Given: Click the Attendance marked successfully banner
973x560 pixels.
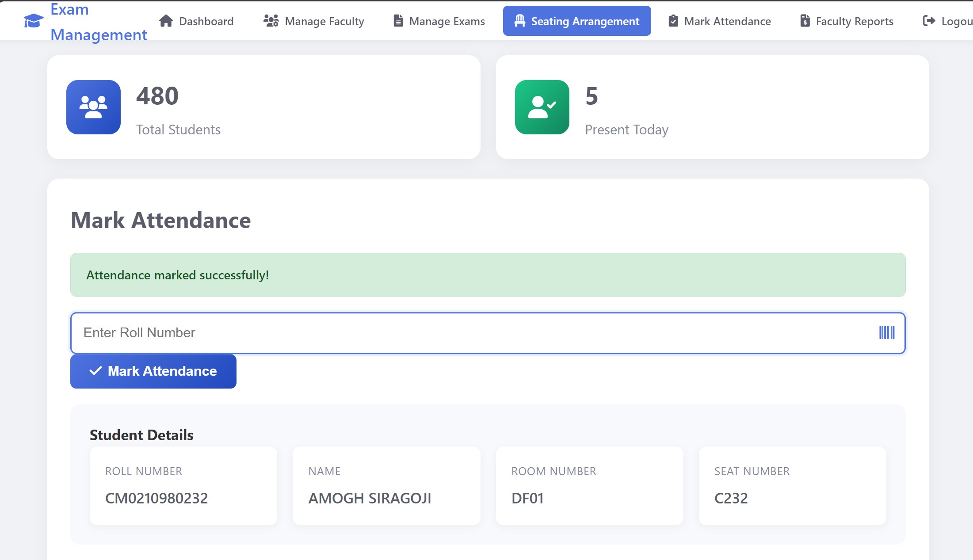Looking at the screenshot, I should pos(488,275).
